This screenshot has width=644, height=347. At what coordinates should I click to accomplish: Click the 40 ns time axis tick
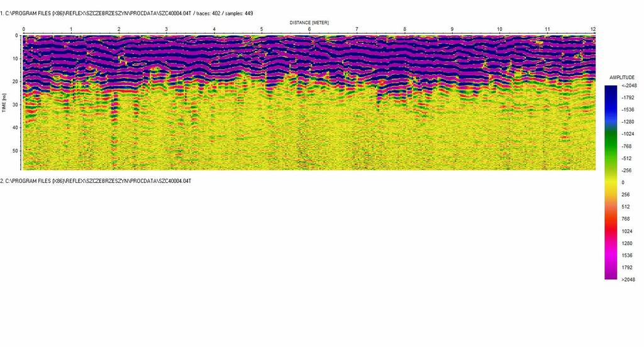[x=16, y=128]
